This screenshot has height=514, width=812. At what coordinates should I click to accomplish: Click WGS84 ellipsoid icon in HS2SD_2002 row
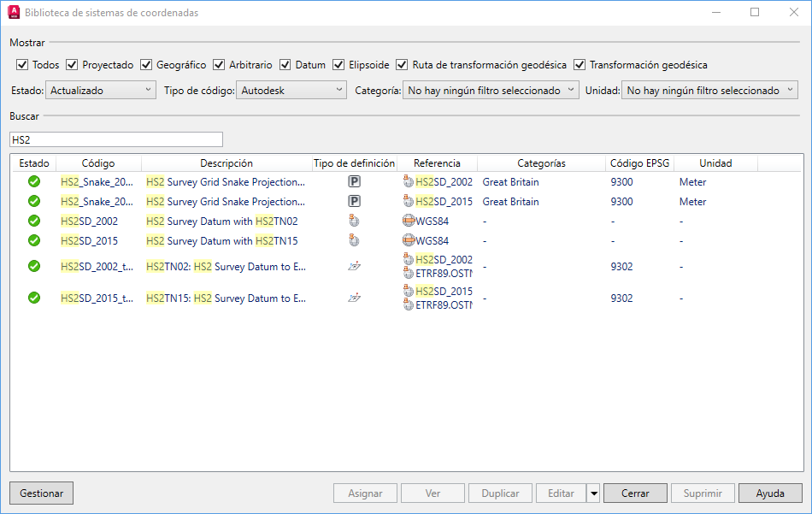click(409, 221)
